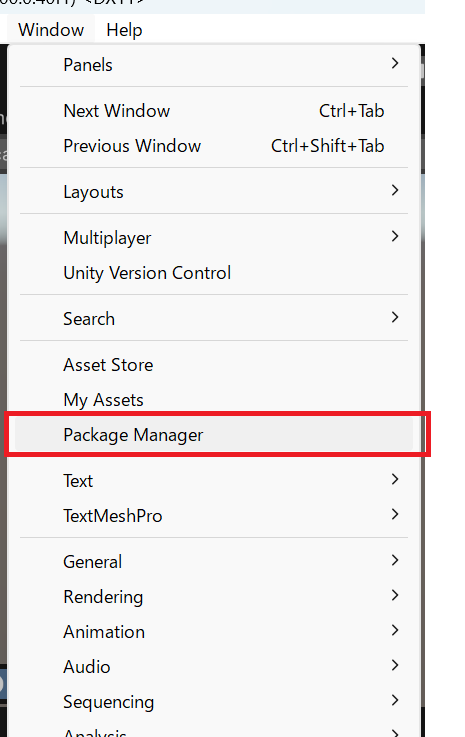The image size is (465, 737).
Task: Expand the Search submenu
Action: (214, 319)
